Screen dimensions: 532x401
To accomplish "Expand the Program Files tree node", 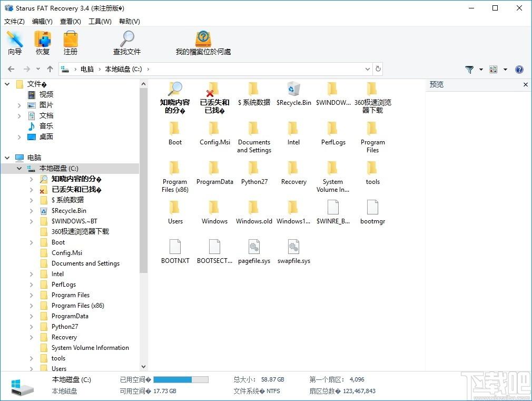I will click(32, 295).
